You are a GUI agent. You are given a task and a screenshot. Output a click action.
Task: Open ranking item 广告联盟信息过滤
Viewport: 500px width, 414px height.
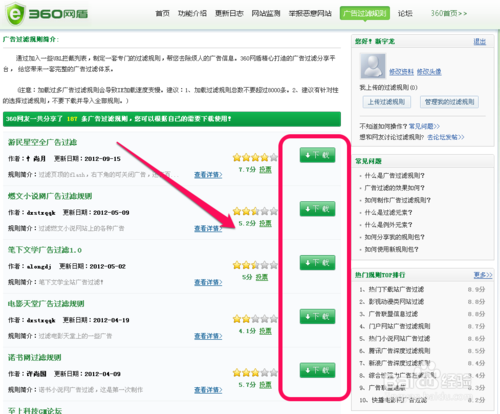coord(393,314)
